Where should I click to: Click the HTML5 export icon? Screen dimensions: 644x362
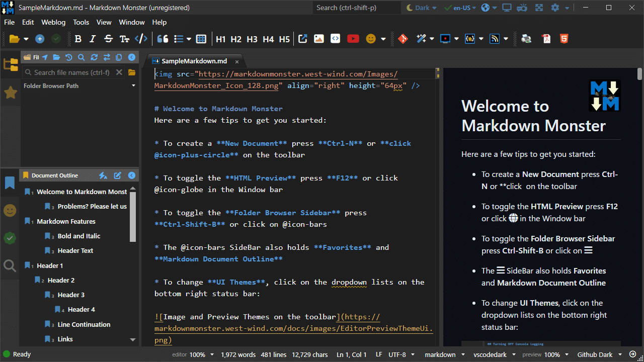[x=564, y=39]
